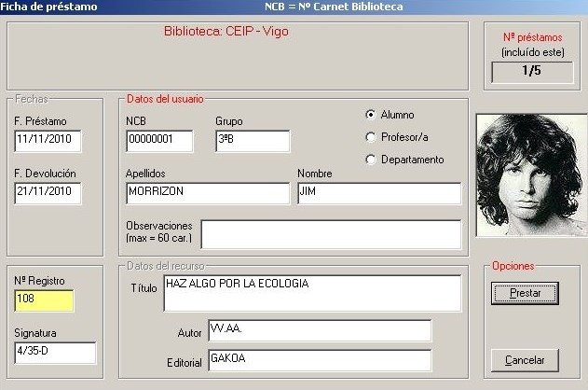The height and width of the screenshot is (390, 588).
Task: Click the Grupo field showing 3ºB
Action: coord(253,141)
